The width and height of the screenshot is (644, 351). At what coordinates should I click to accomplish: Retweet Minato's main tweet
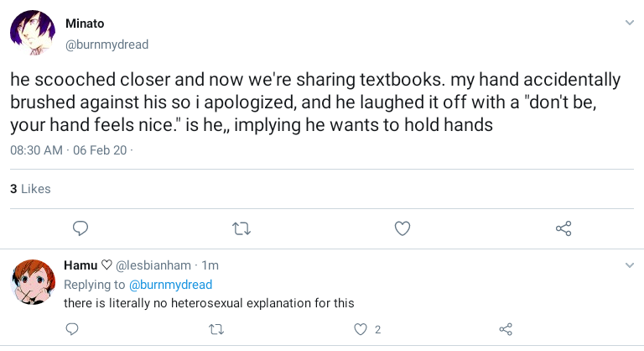pos(241,228)
